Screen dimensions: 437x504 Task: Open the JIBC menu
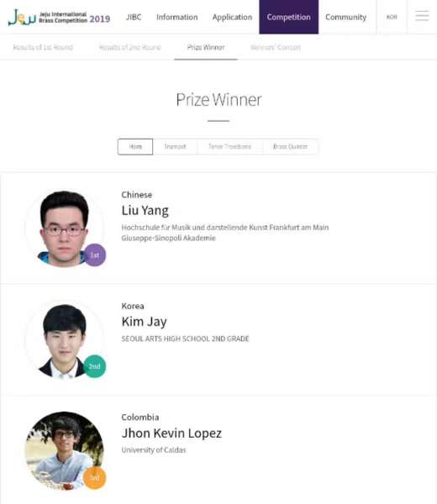134,17
